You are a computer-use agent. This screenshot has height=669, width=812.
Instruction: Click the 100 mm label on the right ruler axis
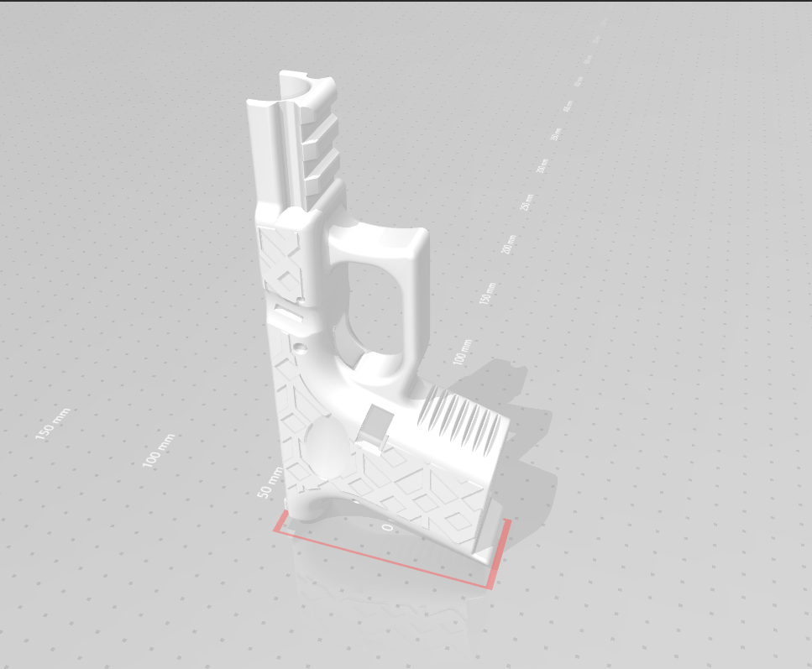pyautogui.click(x=461, y=351)
